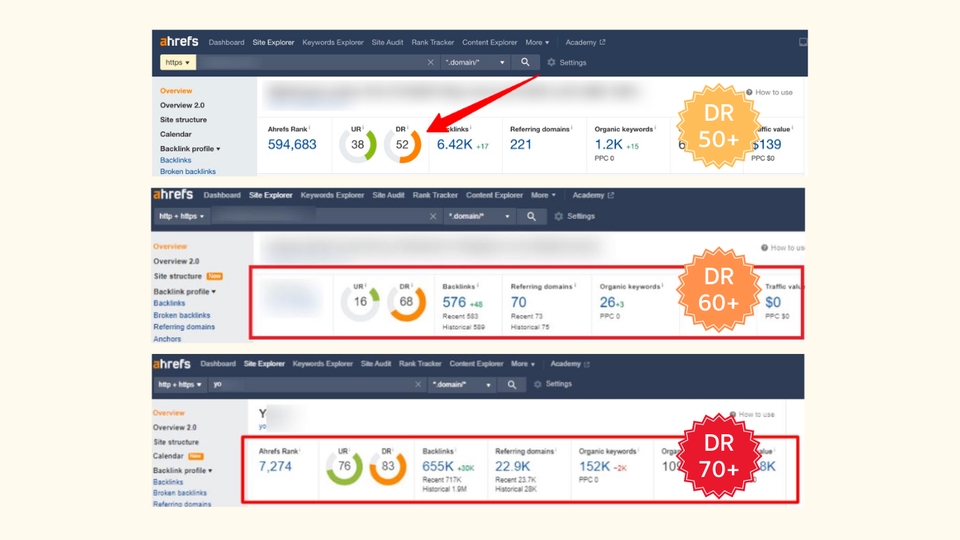The image size is (960, 540).
Task: Open Broken backlinks in the top sidebar
Action: (x=187, y=171)
